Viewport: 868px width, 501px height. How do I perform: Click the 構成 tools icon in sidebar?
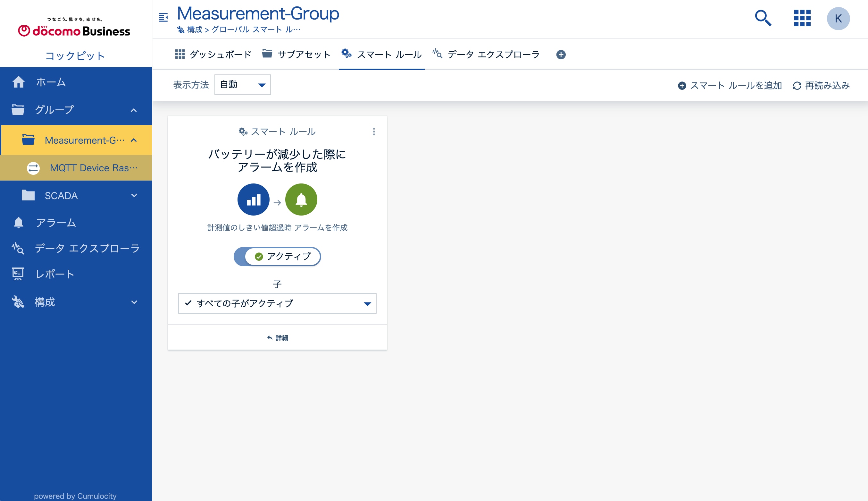coord(18,302)
